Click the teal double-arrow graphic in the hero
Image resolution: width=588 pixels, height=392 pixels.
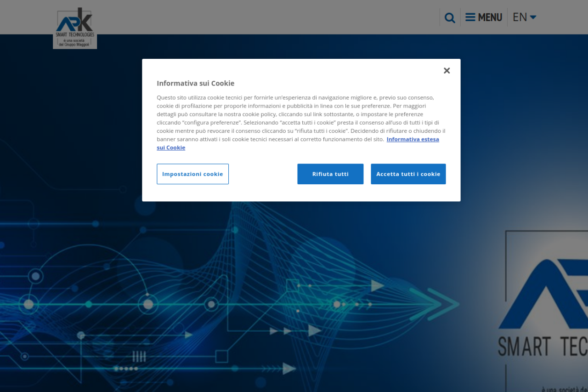[x=434, y=304]
